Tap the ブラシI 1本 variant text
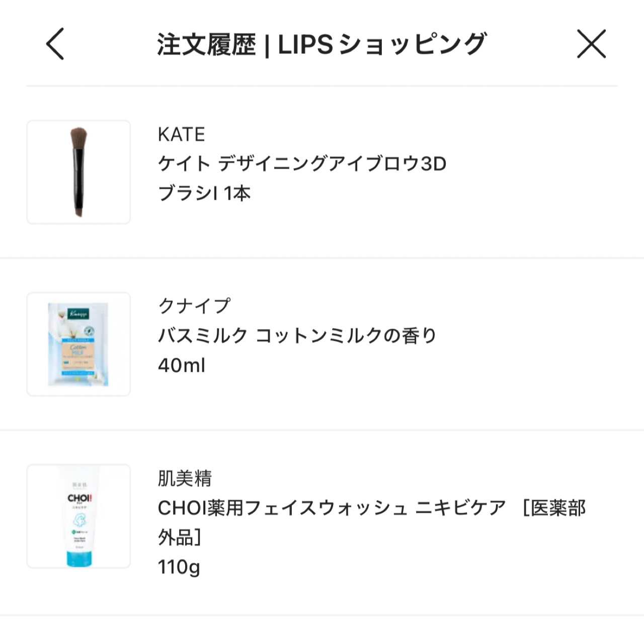 (x=204, y=193)
